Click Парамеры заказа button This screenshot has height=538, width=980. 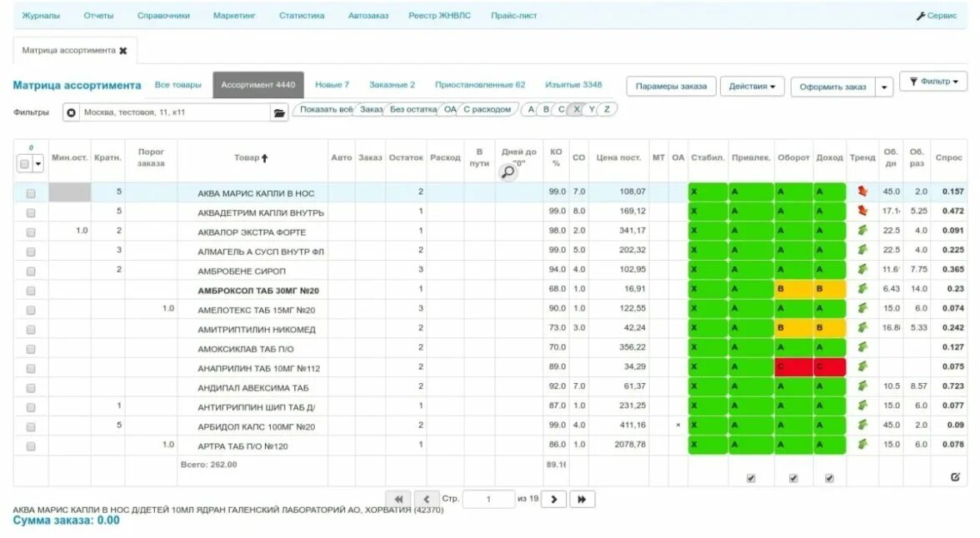tap(672, 87)
